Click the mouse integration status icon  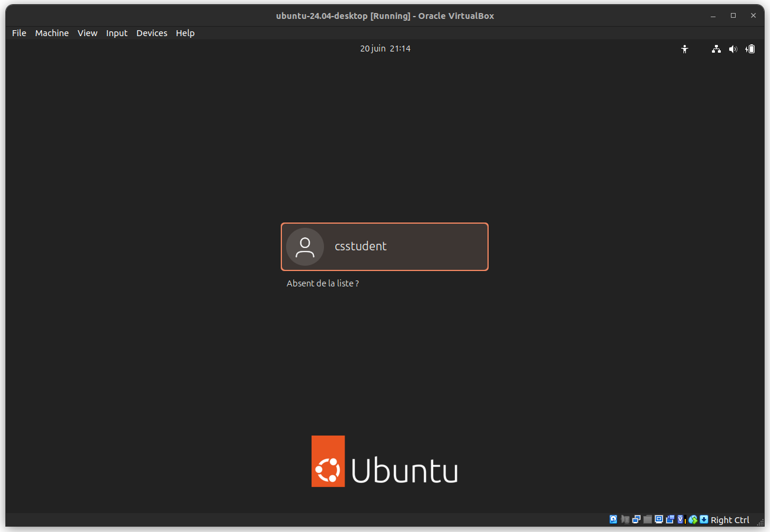point(692,520)
